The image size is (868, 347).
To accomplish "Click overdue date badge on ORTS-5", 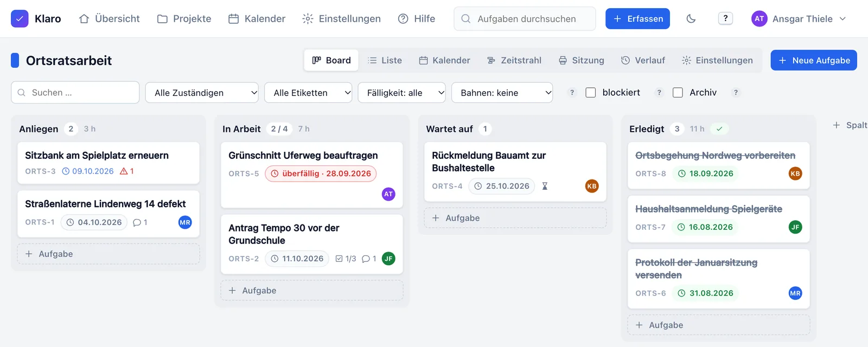I will coord(321,173).
